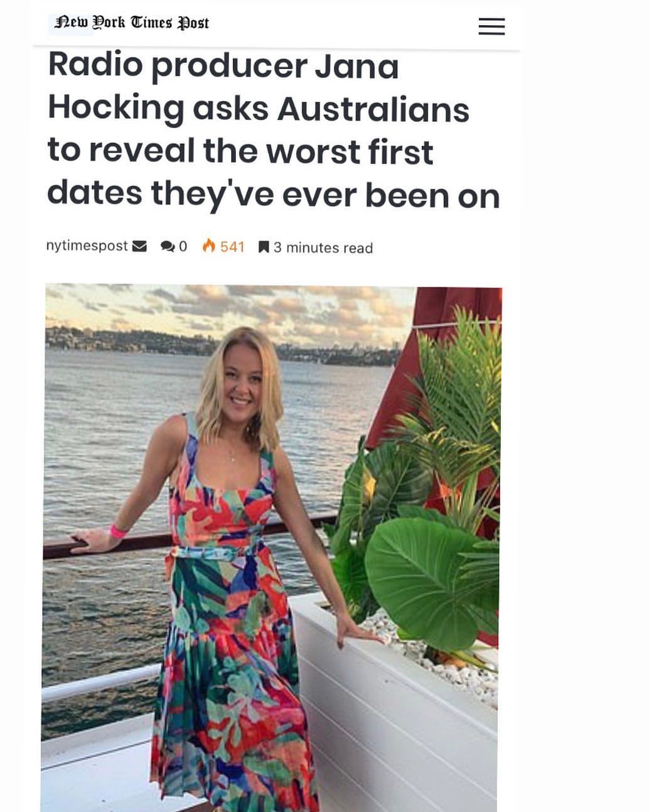This screenshot has height=812, width=649.
Task: Open comments via the speech bubble icon
Action: click(168, 247)
